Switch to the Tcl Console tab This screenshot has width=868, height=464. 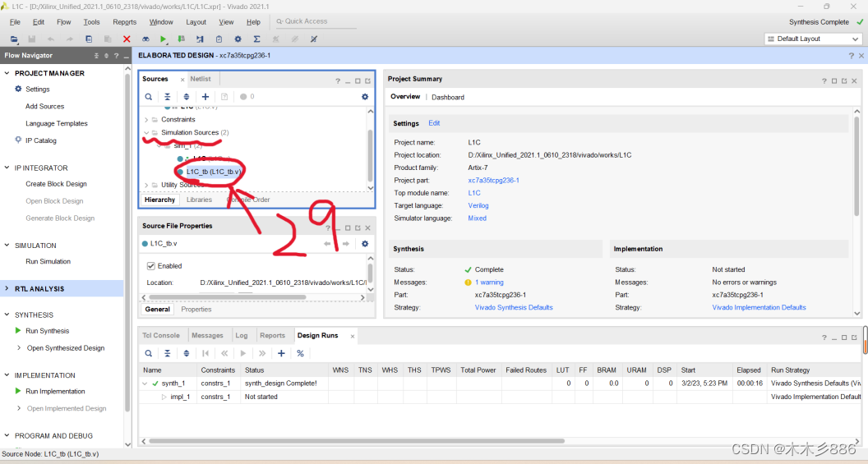[x=161, y=336]
